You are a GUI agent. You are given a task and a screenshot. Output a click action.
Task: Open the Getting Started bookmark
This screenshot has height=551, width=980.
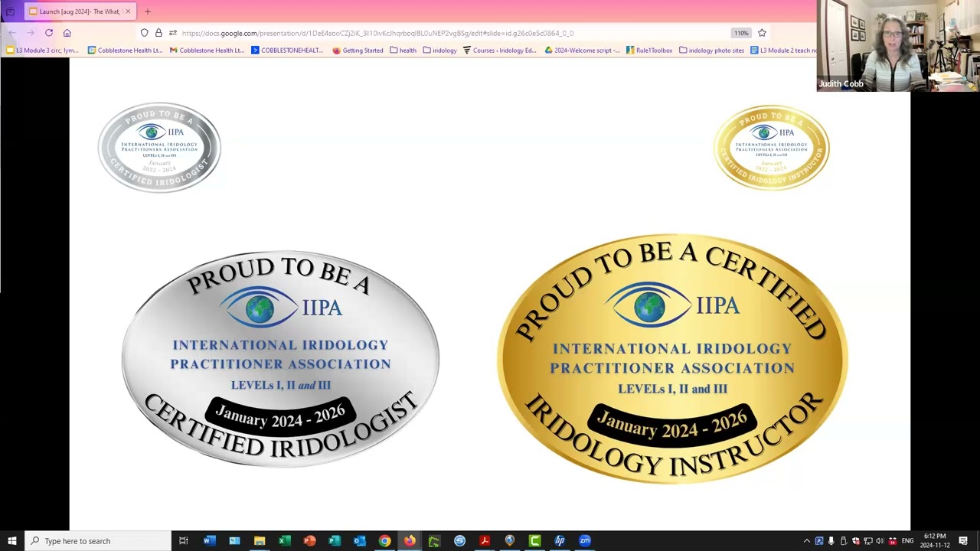(358, 51)
